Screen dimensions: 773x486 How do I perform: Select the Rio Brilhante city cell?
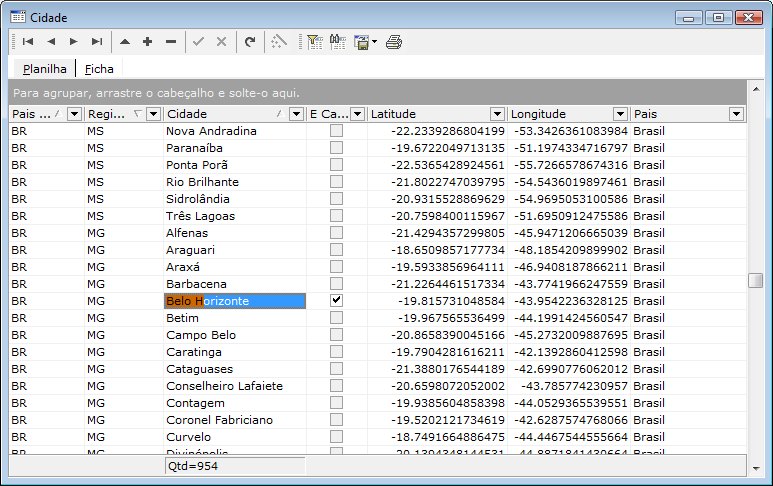coord(235,182)
